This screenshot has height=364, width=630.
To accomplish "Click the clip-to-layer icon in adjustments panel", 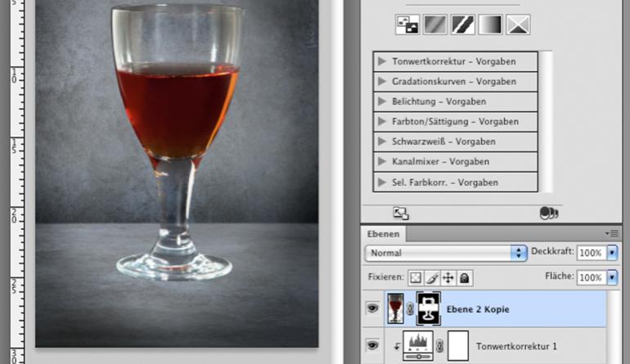I will 549,213.
